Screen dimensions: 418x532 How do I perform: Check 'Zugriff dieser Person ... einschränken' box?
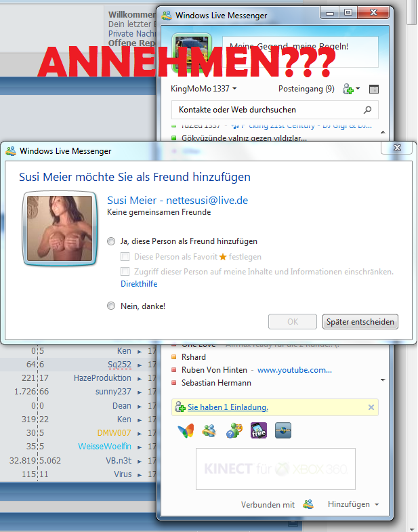pos(125,272)
